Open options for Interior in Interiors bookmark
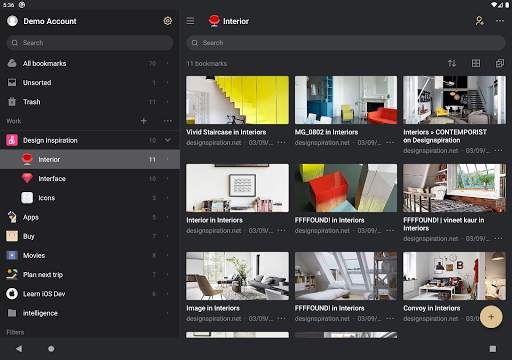 (282, 231)
